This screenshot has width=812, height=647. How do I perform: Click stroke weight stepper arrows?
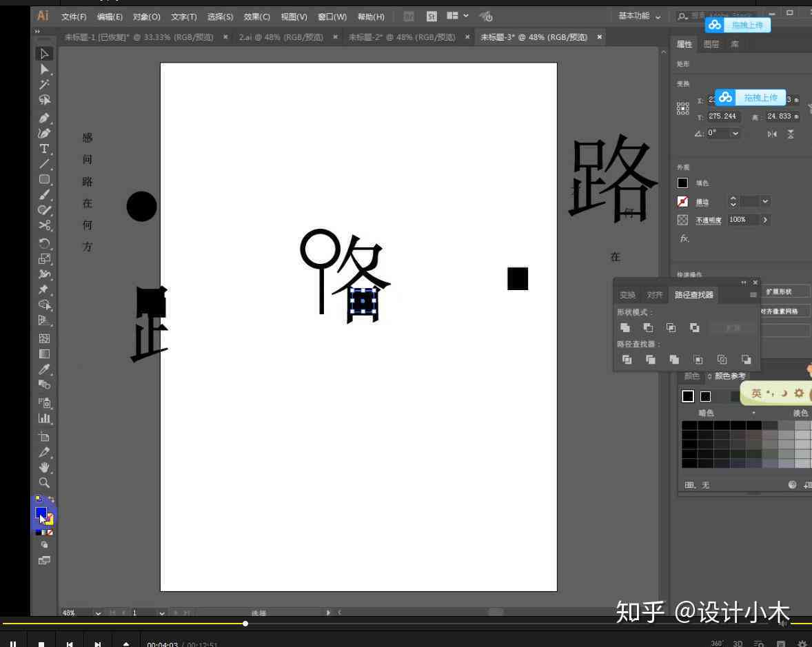pyautogui.click(x=733, y=201)
